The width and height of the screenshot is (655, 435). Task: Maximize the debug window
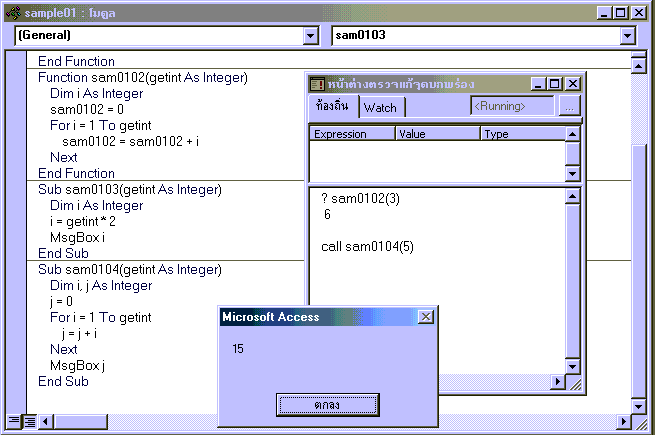556,84
